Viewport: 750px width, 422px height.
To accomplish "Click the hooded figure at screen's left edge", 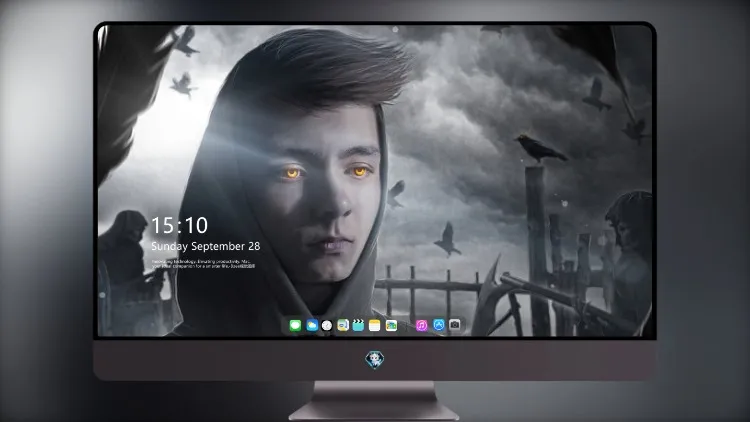I will click(125, 258).
